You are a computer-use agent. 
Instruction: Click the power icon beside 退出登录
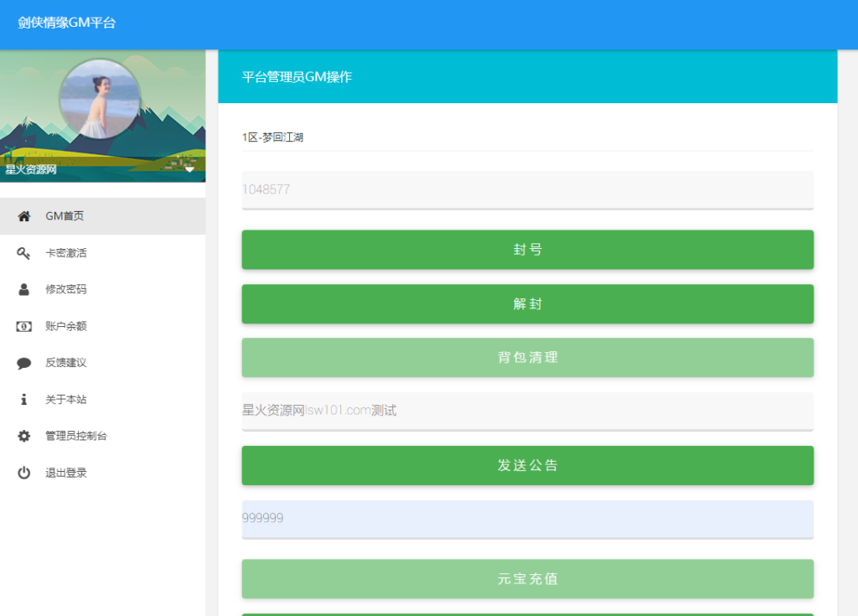pyautogui.click(x=23, y=473)
